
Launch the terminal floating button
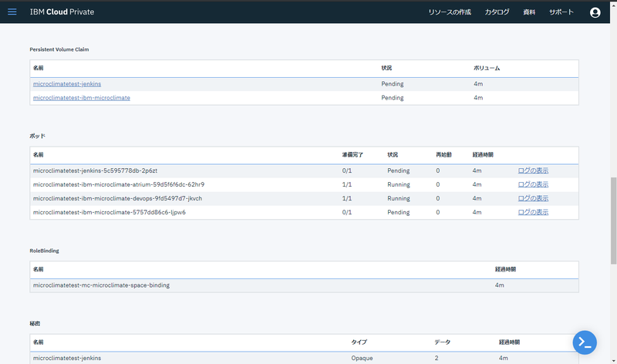coord(585,342)
